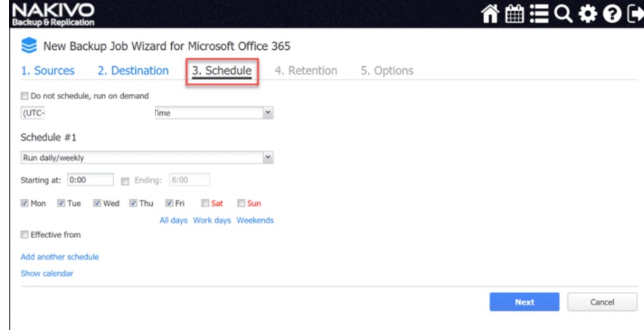Click the NAKIVO Backup & Replication logo
This screenshot has width=644, height=330.
coord(53,14)
